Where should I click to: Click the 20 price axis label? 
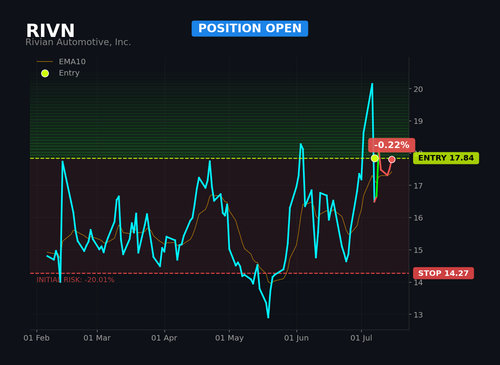(x=418, y=89)
